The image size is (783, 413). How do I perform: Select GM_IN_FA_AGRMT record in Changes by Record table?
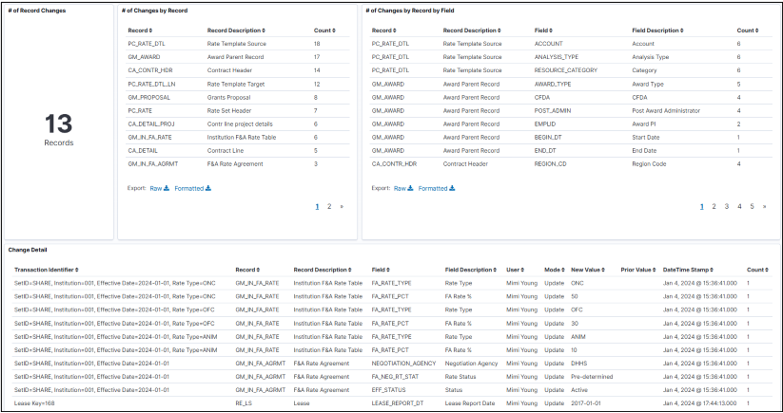point(153,164)
